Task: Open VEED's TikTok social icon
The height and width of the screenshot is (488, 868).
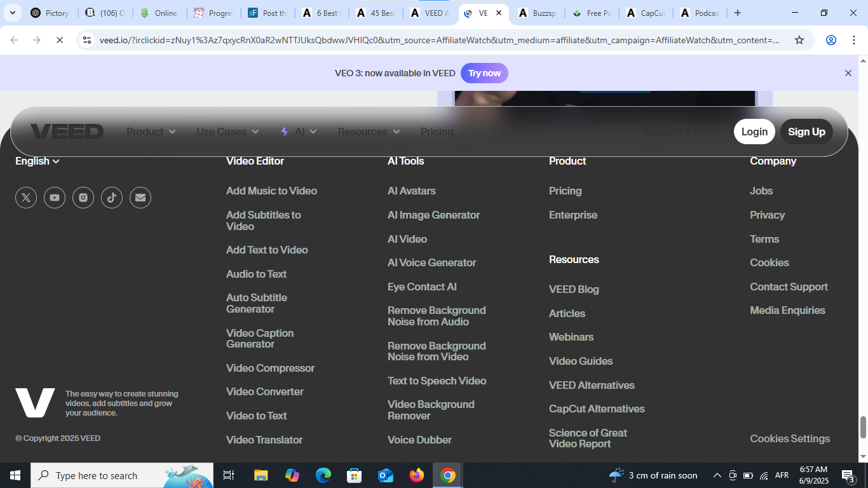Action: click(112, 198)
